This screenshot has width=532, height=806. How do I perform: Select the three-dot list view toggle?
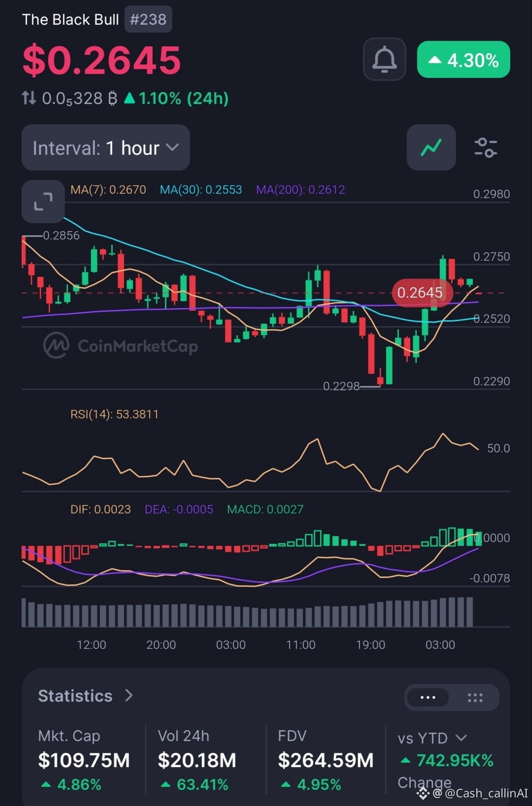(428, 697)
